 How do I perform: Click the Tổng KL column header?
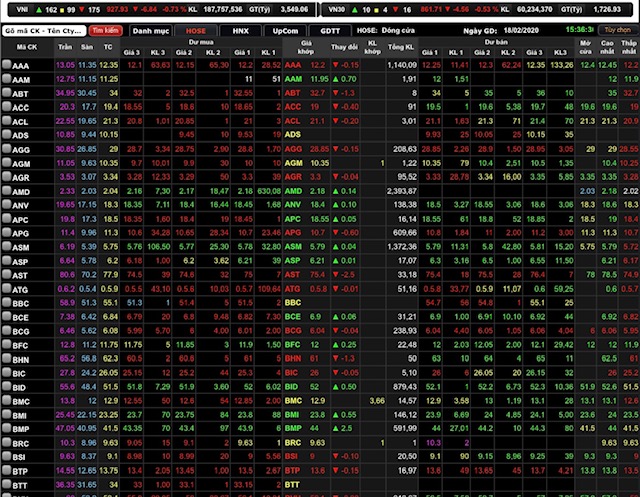(x=401, y=47)
